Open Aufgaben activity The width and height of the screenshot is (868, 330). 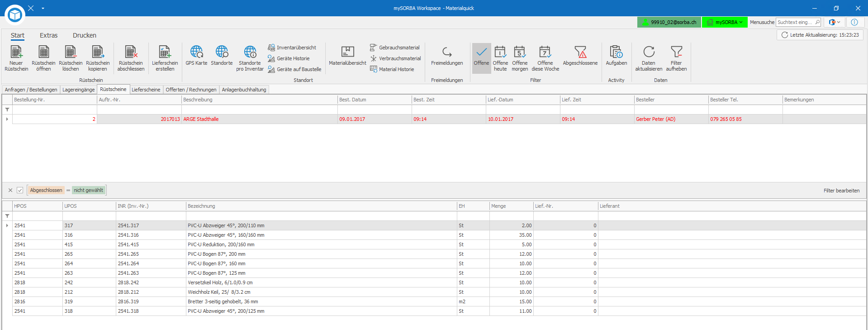click(x=616, y=56)
